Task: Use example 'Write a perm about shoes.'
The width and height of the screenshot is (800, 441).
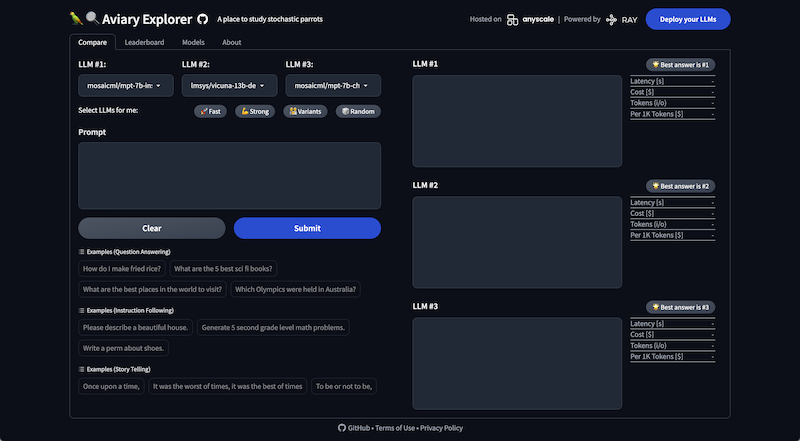Action: pyautogui.click(x=123, y=348)
